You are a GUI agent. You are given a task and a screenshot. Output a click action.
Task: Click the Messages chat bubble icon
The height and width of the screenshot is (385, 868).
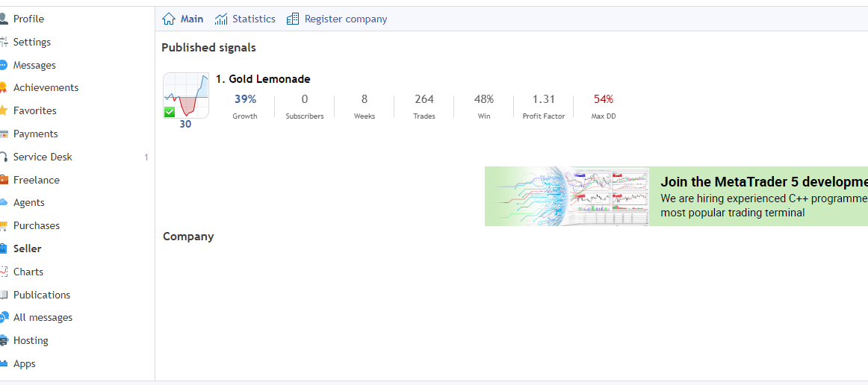pyautogui.click(x=3, y=65)
